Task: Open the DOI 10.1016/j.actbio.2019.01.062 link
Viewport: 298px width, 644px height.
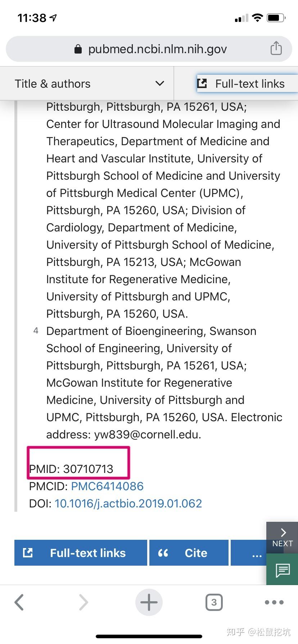Action: coord(128,503)
